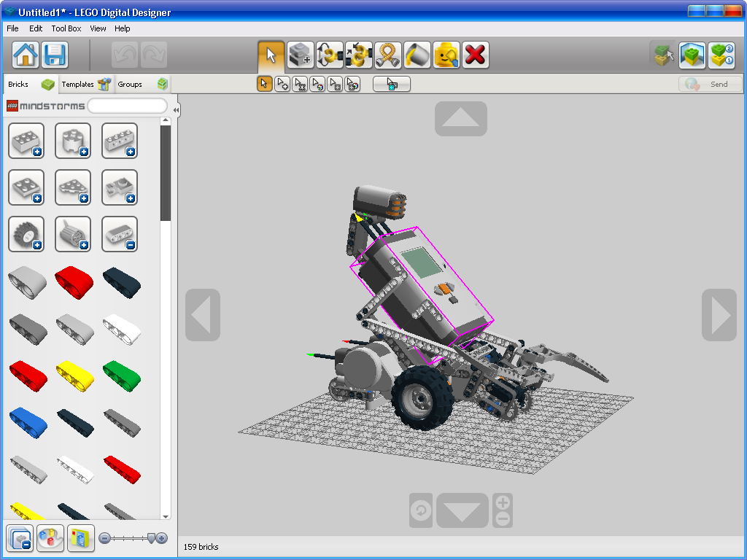Collapse the Technic beam category
This screenshot has width=747, height=560.
(x=120, y=234)
